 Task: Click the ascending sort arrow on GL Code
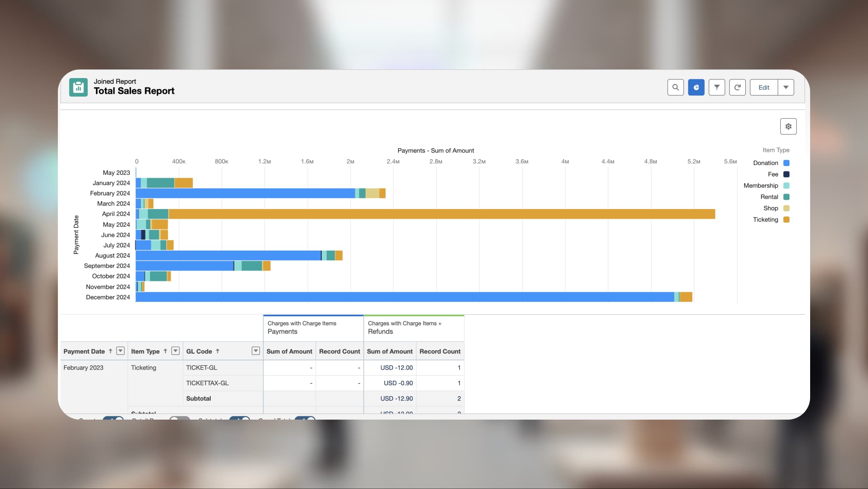pyautogui.click(x=217, y=351)
